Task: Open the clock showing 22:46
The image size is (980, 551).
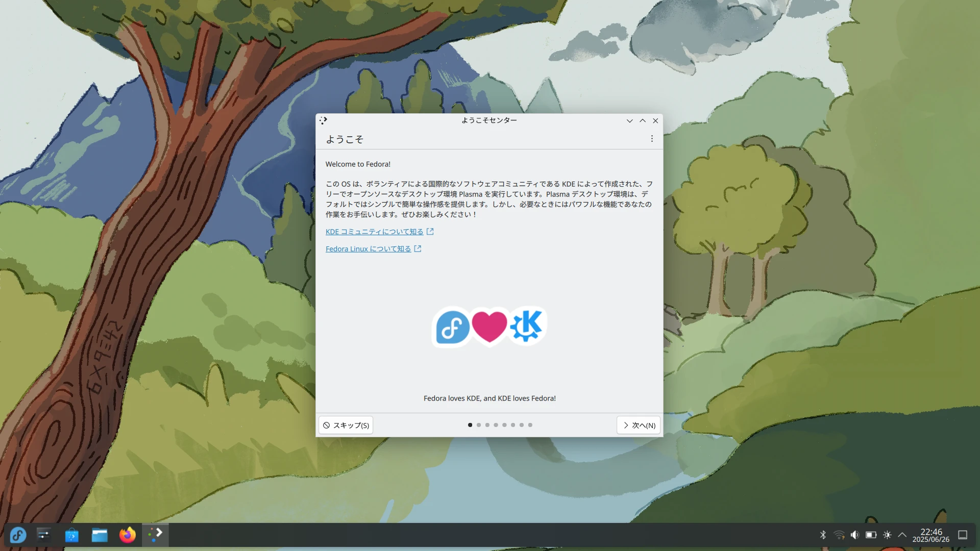Action: click(x=931, y=535)
